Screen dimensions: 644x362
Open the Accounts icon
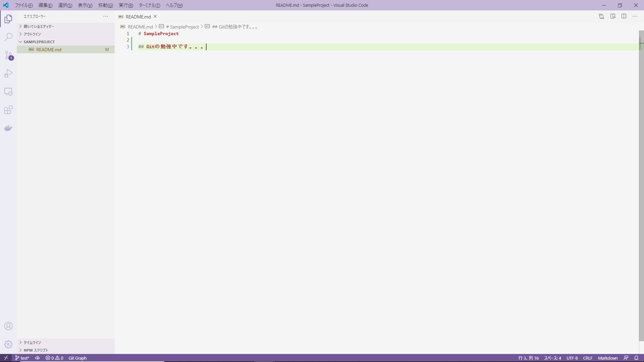(x=8, y=326)
